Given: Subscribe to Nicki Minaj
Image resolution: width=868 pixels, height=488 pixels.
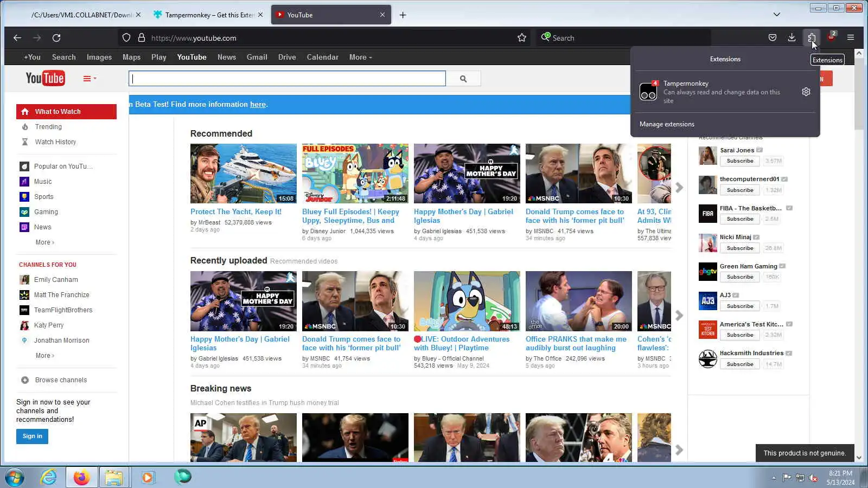Looking at the screenshot, I should click(740, 248).
